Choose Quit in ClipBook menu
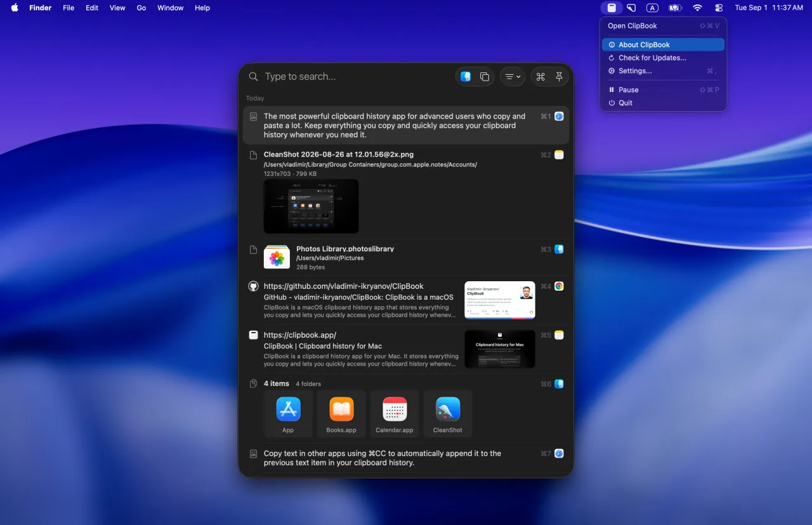Image resolution: width=812 pixels, height=525 pixels. pos(663,103)
